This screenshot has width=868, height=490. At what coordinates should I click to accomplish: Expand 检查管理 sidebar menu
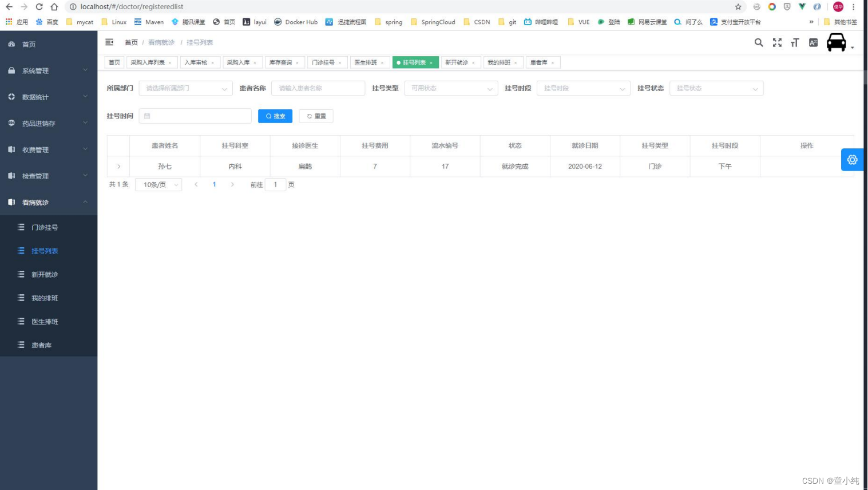coord(49,176)
